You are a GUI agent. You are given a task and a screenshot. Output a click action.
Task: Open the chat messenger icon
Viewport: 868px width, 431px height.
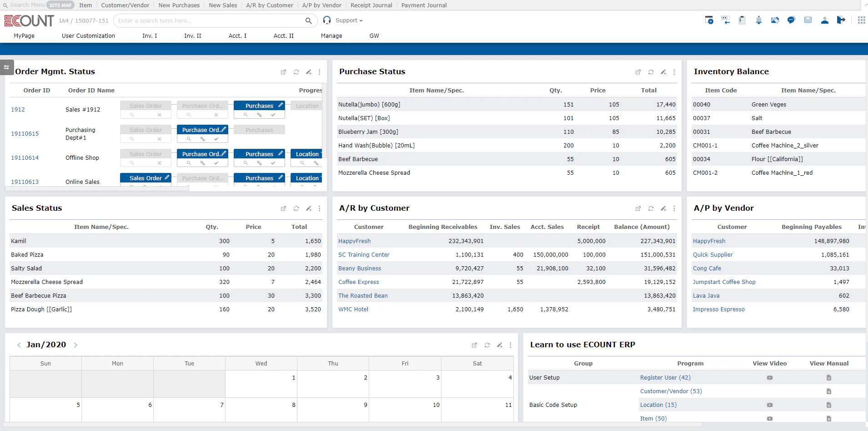[x=792, y=20]
